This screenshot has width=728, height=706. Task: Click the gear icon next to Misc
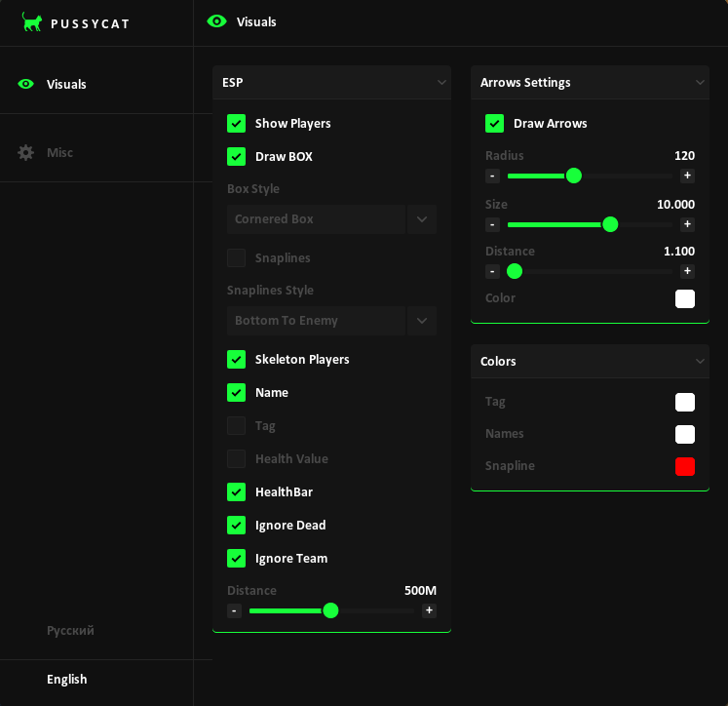tap(26, 152)
